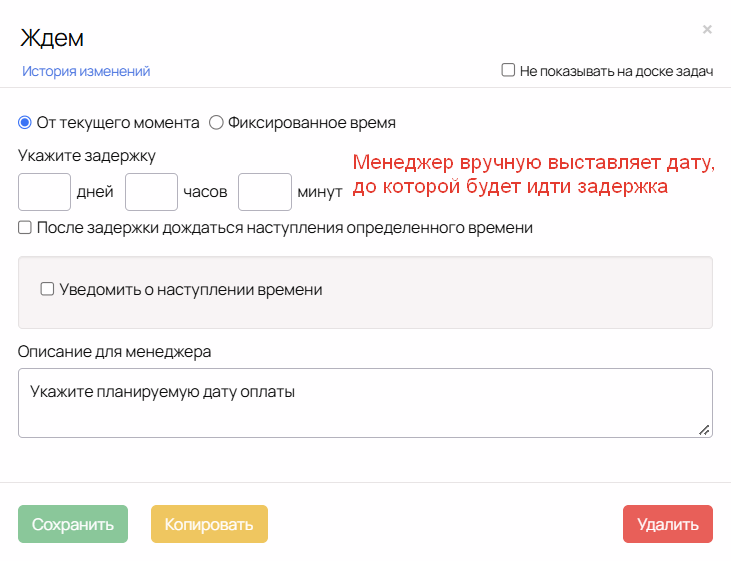Click the Укажите задержку label

click(x=87, y=156)
